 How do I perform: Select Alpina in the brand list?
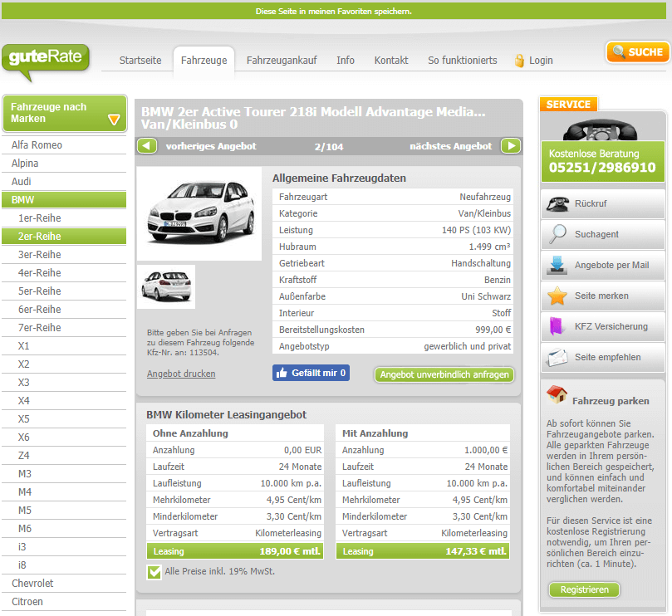64,164
